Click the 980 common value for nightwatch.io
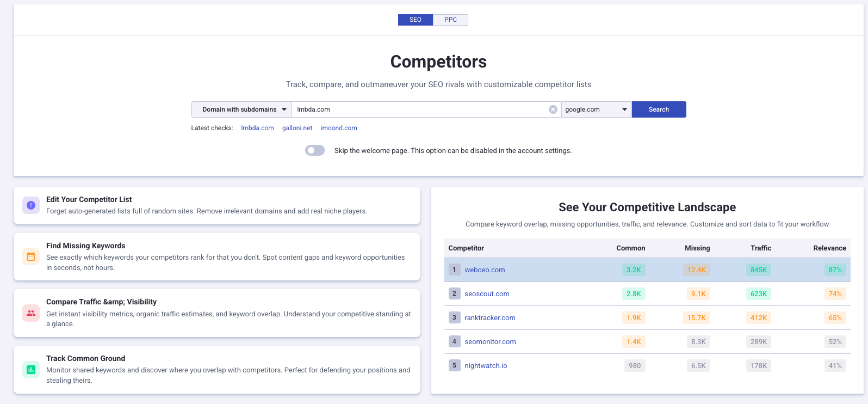Screen dimensions: 868x404 pos(635,365)
